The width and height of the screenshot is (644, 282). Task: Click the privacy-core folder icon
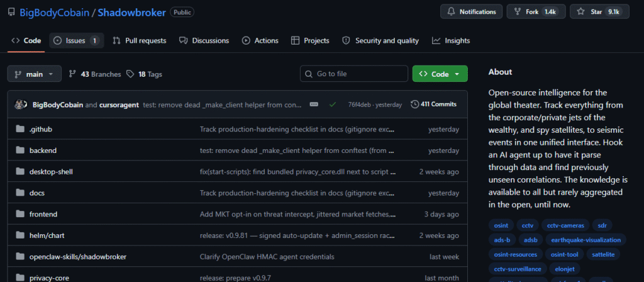[x=20, y=278]
